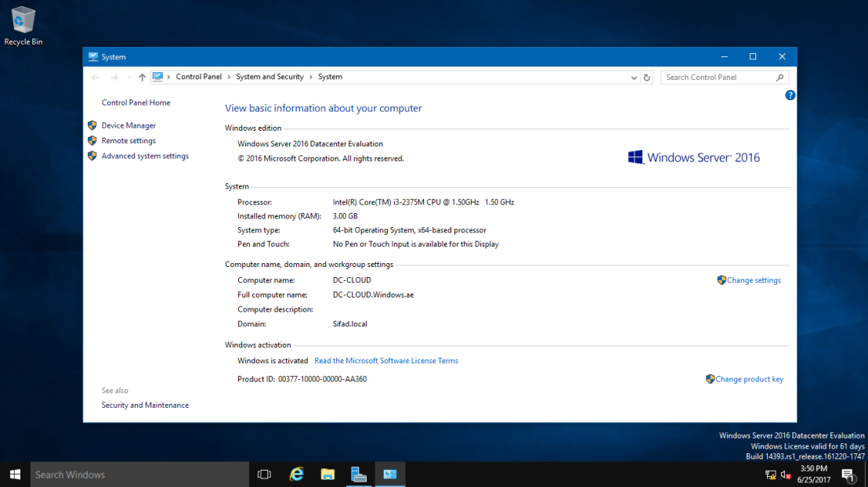Click the Intel Core i3-2375M processor text
Viewport: 868px width, 487px height.
424,203
